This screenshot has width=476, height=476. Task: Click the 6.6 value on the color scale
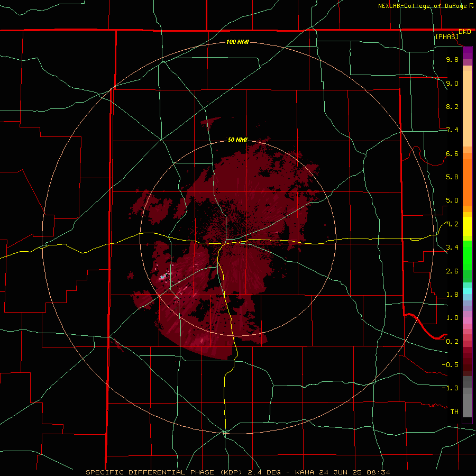point(452,153)
